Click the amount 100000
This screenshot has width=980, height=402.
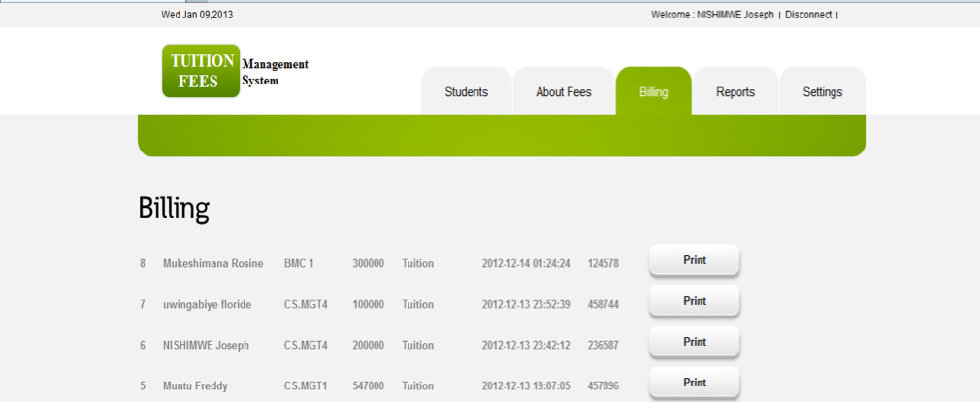[x=368, y=305]
